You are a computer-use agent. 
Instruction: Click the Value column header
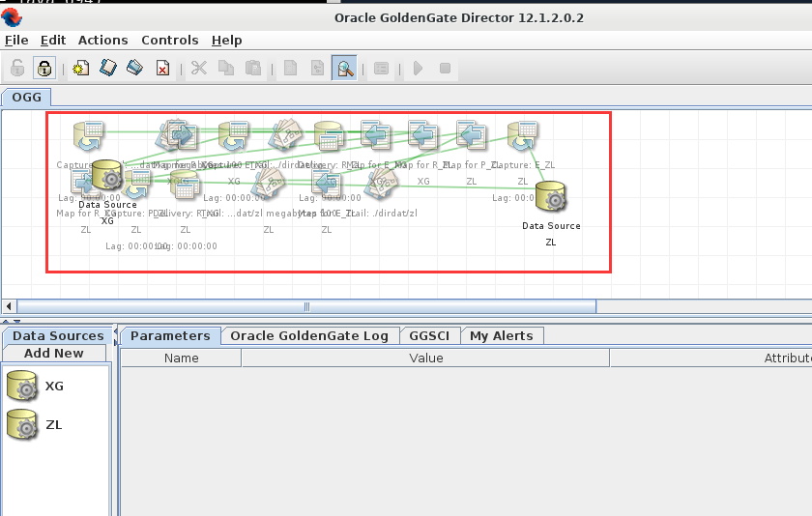[425, 358]
